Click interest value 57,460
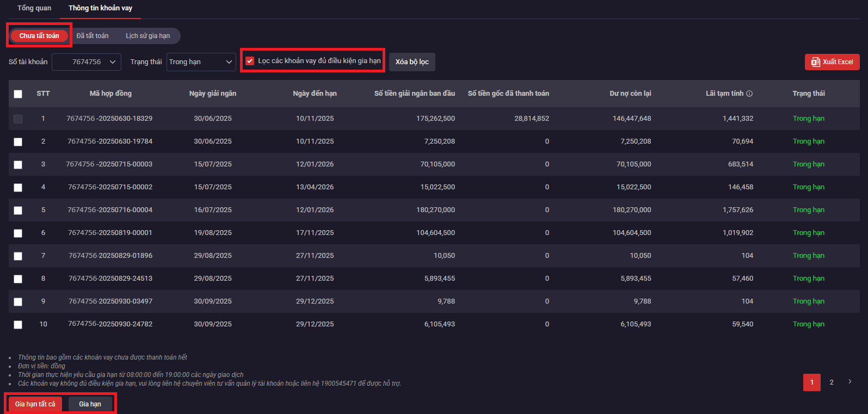This screenshot has height=414, width=868. [x=743, y=279]
